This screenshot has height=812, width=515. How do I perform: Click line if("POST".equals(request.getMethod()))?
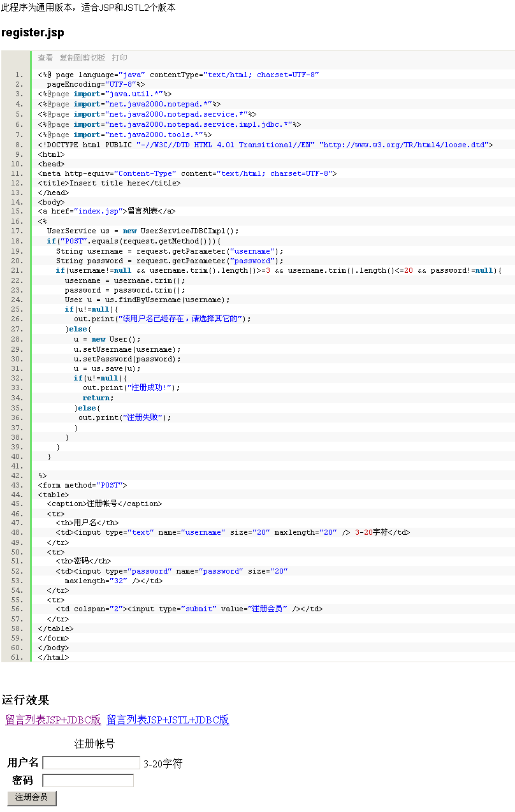[x=133, y=241]
